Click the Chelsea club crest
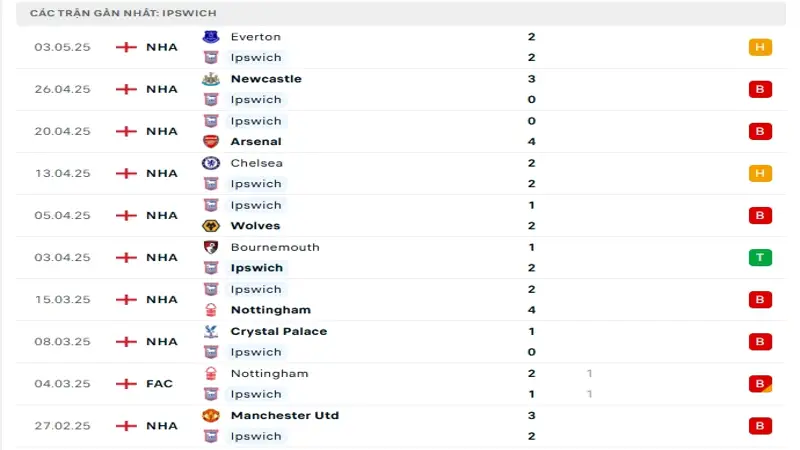800x450 pixels. point(210,163)
